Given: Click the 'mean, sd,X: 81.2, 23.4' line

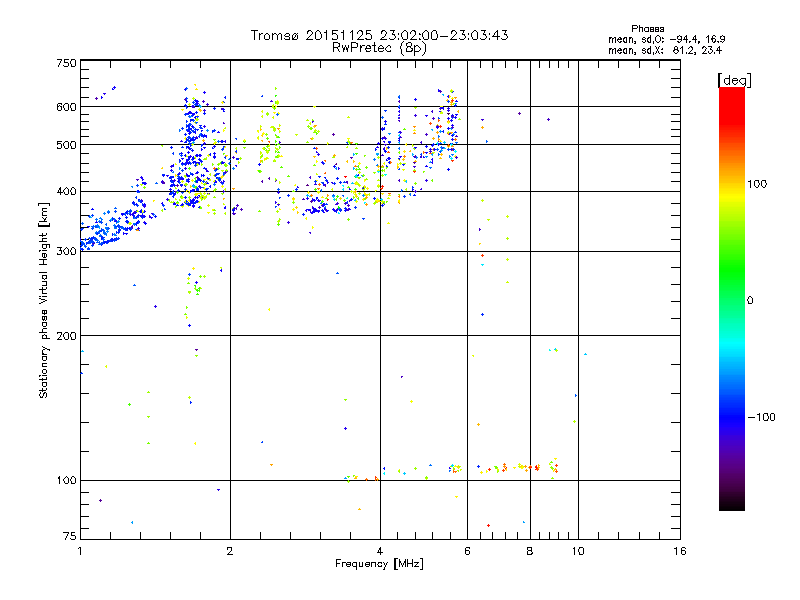Looking at the screenshot, I should coord(665,50).
